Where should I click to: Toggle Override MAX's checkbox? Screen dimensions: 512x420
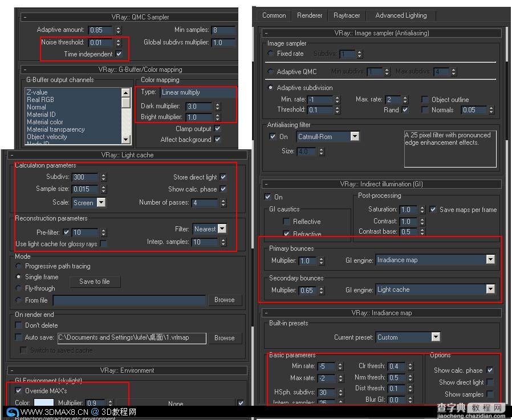19,390
